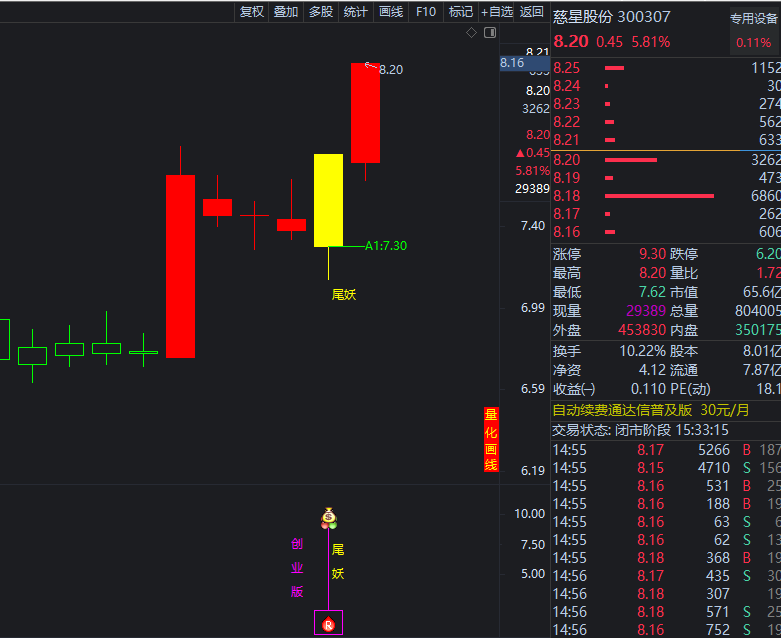The width and height of the screenshot is (781, 638).
Task: Click the ask price 8.22 row
Action: [666, 122]
